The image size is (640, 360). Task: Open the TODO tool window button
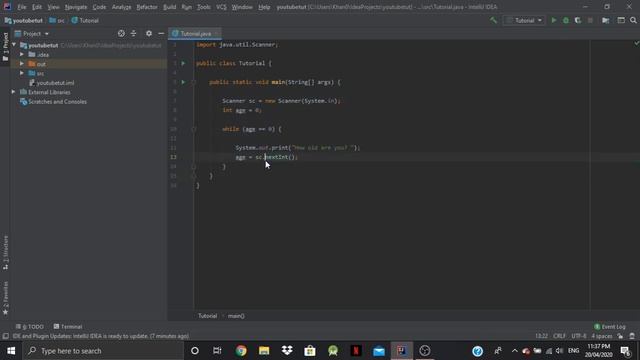tap(29, 327)
